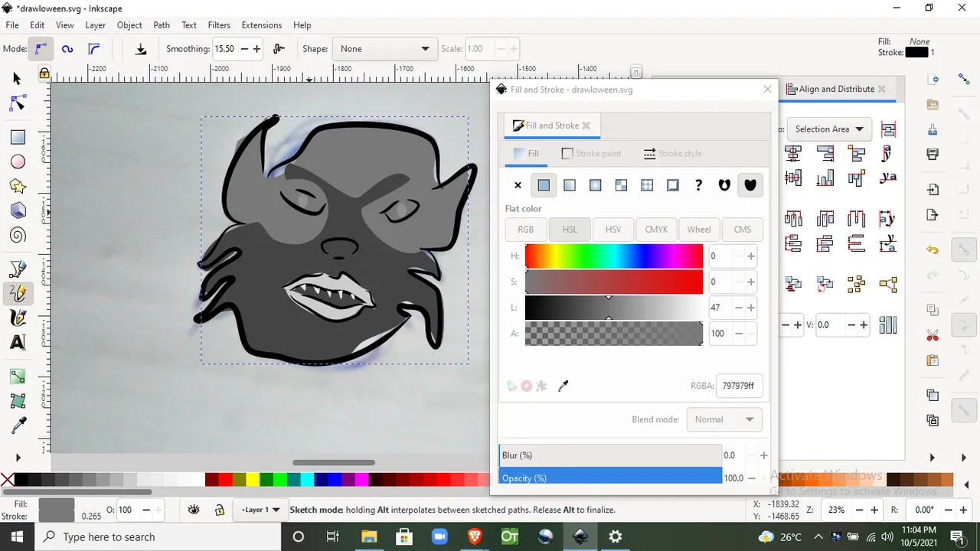Click the pressure sensitivity icon next to Smoothing
Screen dimensions: 980x551
(279, 49)
